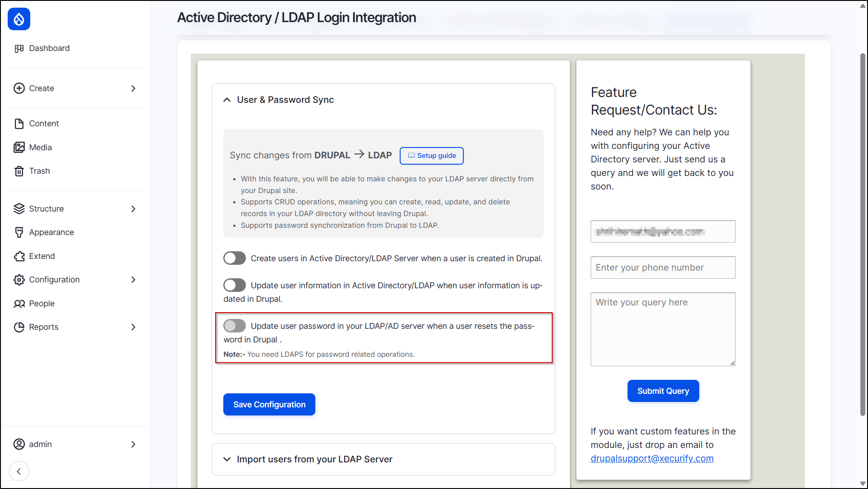
Task: Click the Save Configuration button
Action: tap(269, 405)
